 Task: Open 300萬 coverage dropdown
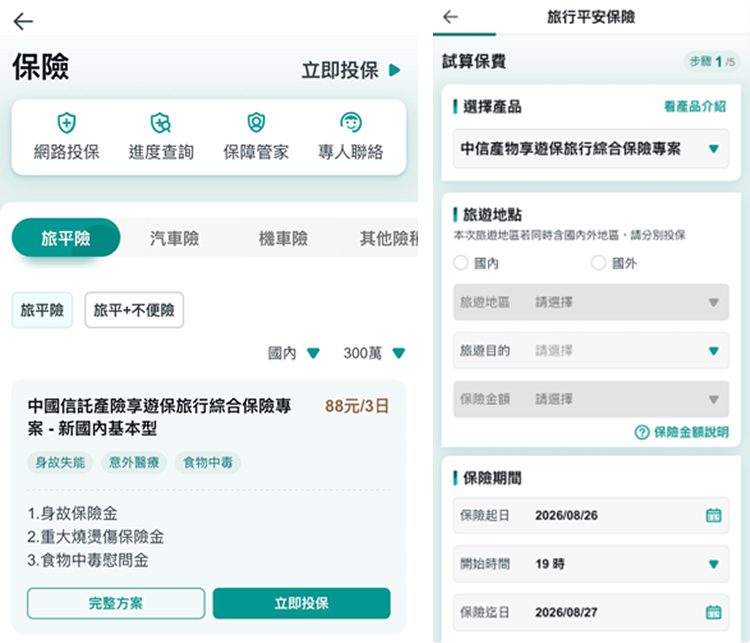374,353
